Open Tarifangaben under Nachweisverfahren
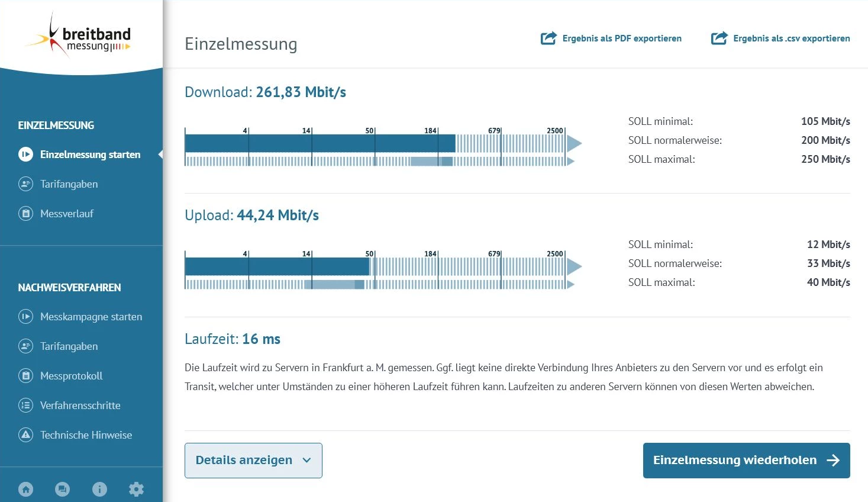 pyautogui.click(x=69, y=346)
